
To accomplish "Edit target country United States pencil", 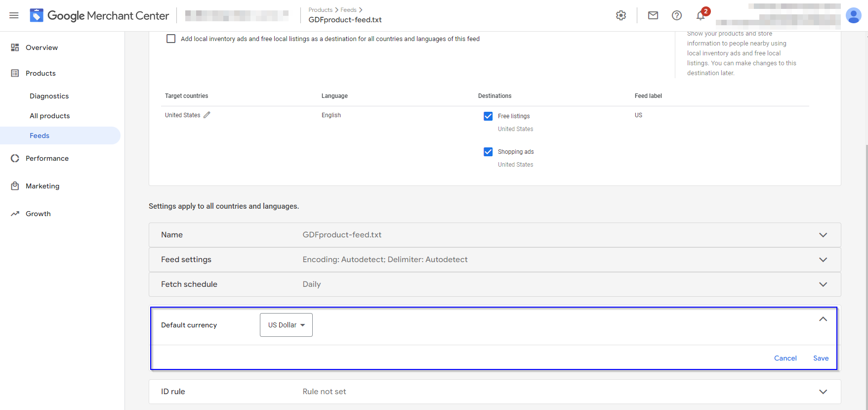I will 207,115.
